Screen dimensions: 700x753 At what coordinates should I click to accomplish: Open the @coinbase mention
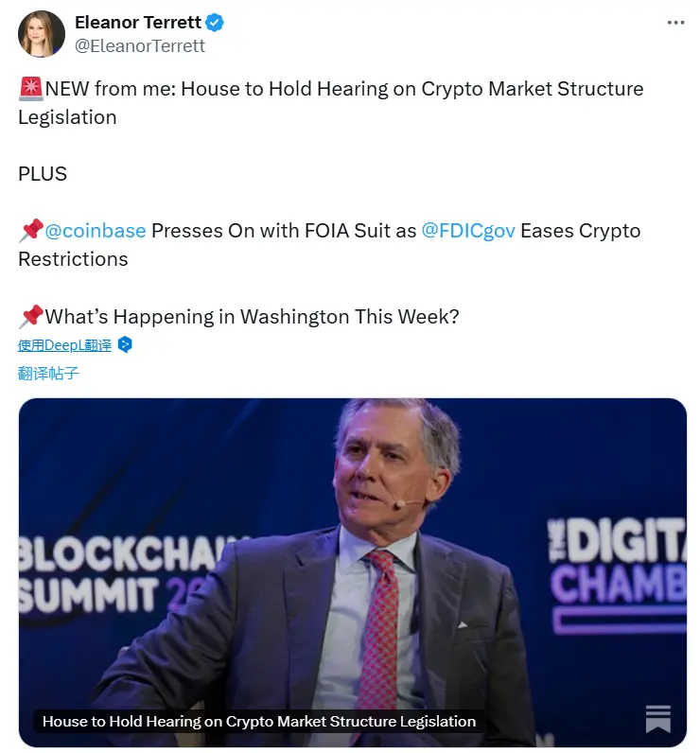pos(96,231)
